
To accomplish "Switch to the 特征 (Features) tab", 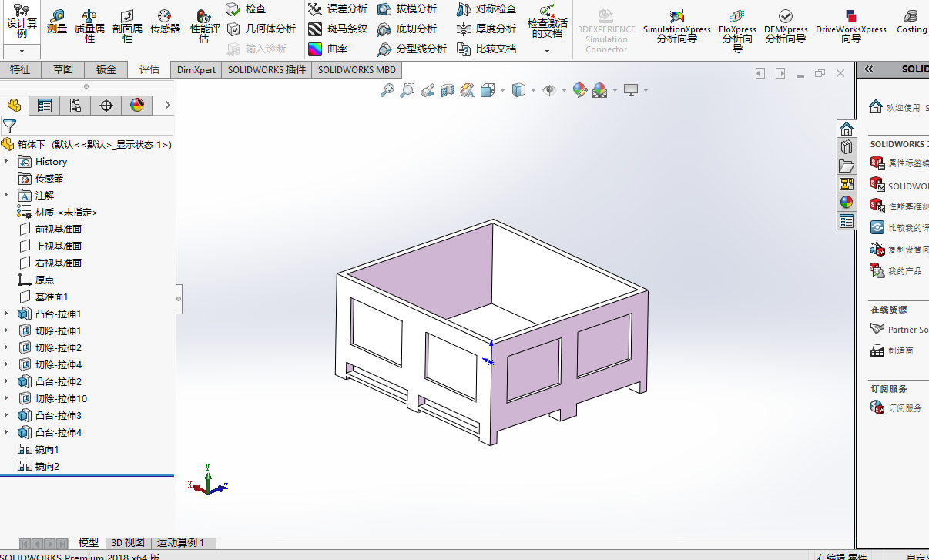I will click(20, 69).
